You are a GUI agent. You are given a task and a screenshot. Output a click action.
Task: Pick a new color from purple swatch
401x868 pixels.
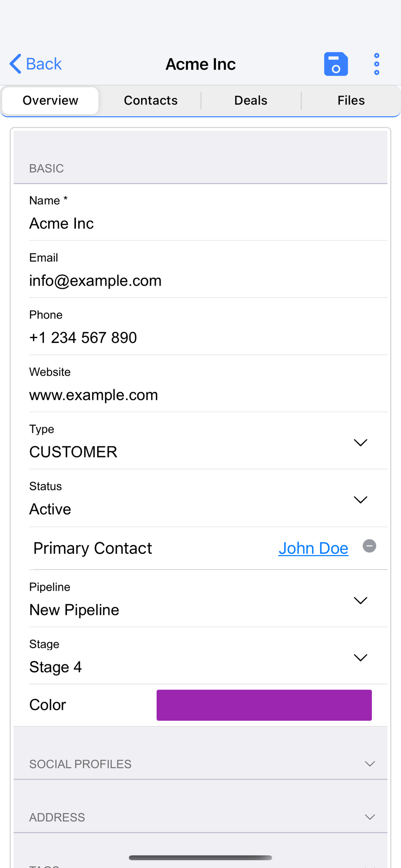point(264,705)
